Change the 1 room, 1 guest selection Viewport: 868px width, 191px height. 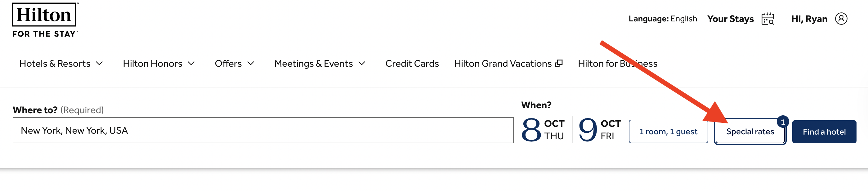tap(668, 132)
